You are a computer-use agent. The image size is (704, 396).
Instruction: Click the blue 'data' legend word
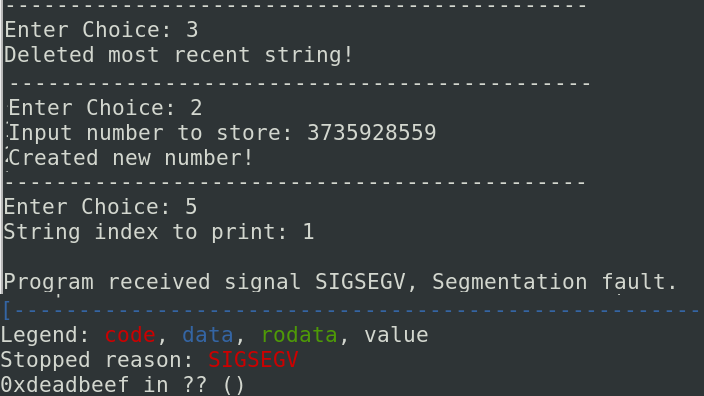click(x=208, y=335)
